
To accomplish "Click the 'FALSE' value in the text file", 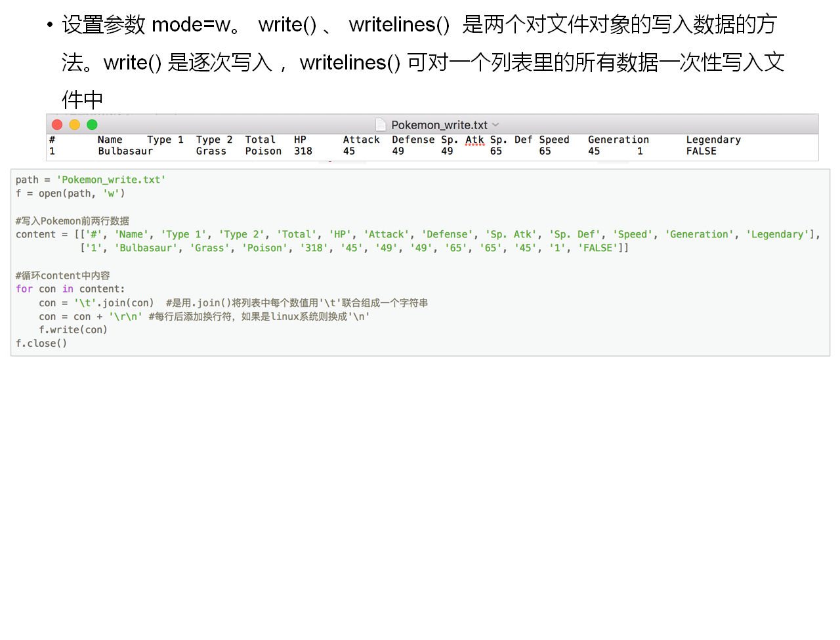I will pyautogui.click(x=702, y=151).
